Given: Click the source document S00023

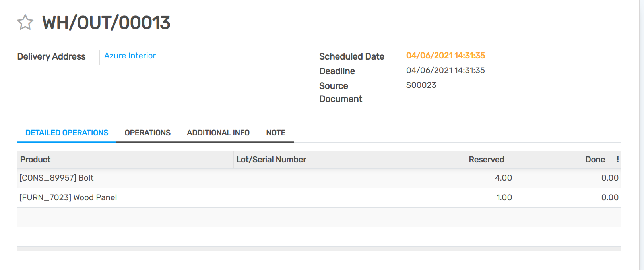Looking at the screenshot, I should (x=421, y=85).
